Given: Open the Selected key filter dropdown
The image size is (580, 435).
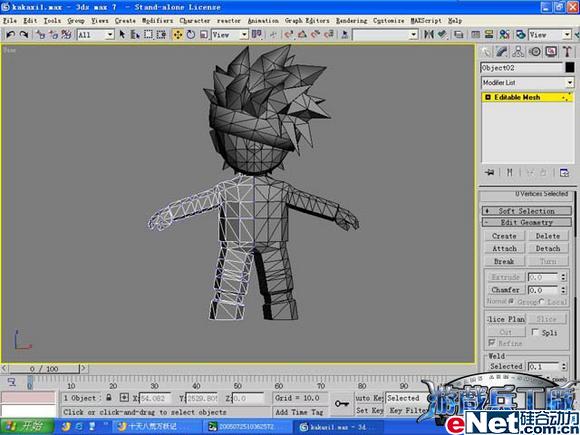Looking at the screenshot, I should click(407, 398).
